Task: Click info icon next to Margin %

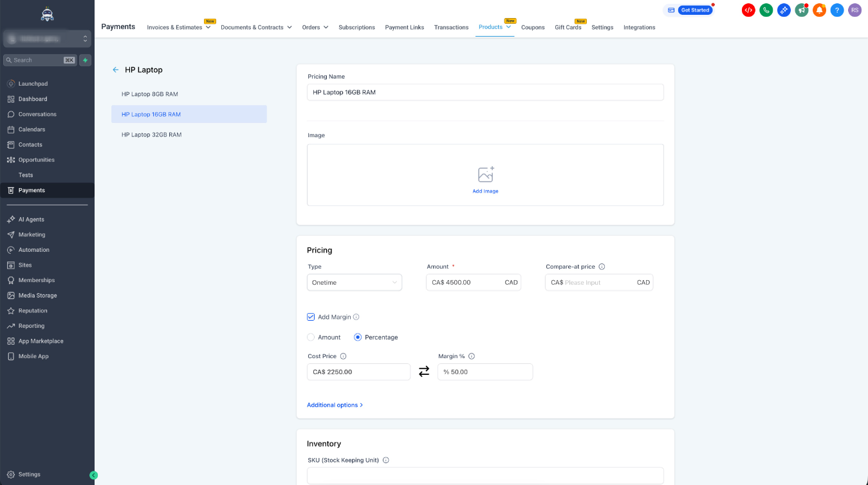Action: coord(472,356)
